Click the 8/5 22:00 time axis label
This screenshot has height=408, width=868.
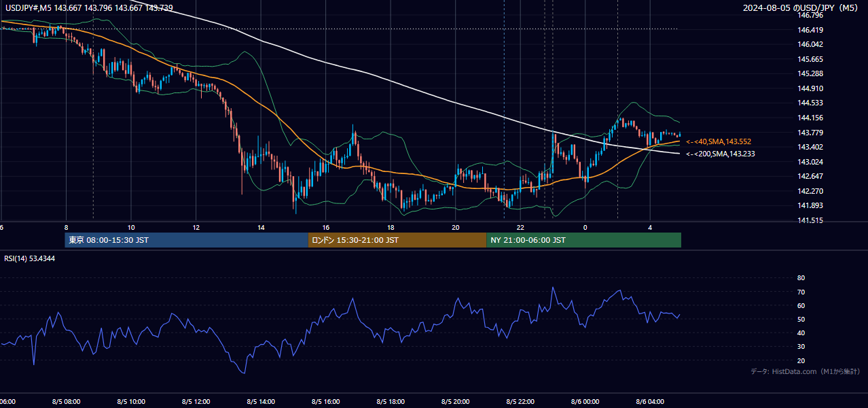pyautogui.click(x=520, y=401)
